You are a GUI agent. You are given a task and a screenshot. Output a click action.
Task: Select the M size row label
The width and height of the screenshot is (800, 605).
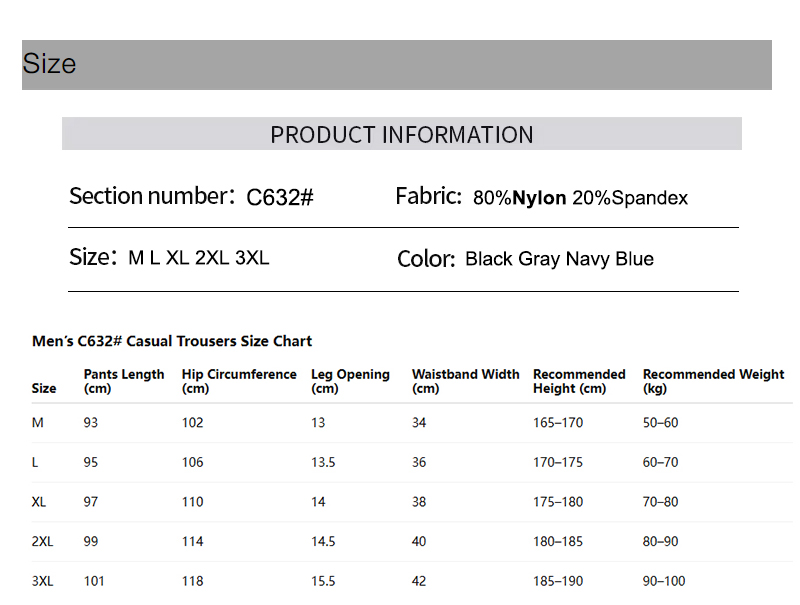pyautogui.click(x=38, y=423)
